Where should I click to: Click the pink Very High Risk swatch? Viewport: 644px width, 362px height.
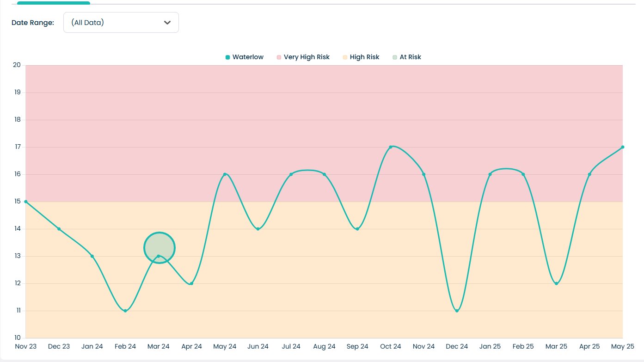279,57
